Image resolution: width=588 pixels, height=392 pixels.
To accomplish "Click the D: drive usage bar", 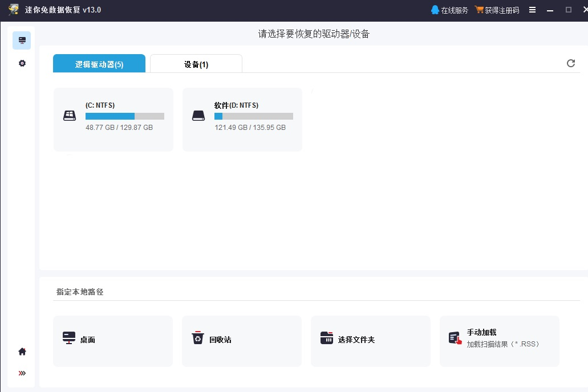I will pyautogui.click(x=253, y=116).
